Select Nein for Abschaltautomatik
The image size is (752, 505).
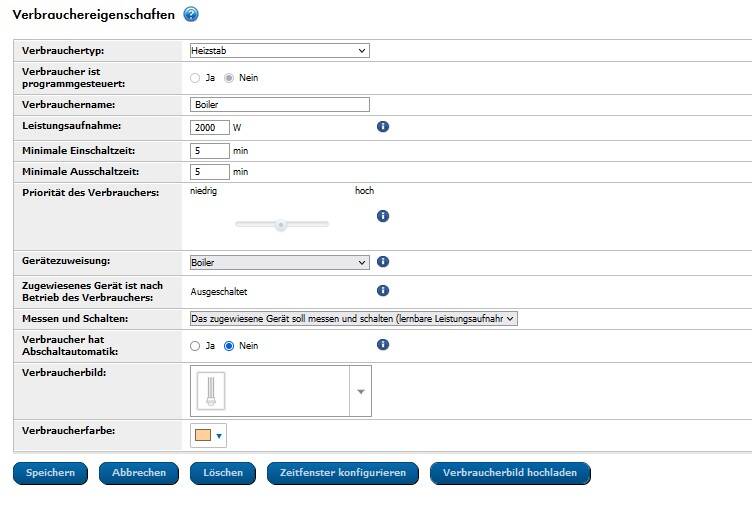click(x=229, y=346)
